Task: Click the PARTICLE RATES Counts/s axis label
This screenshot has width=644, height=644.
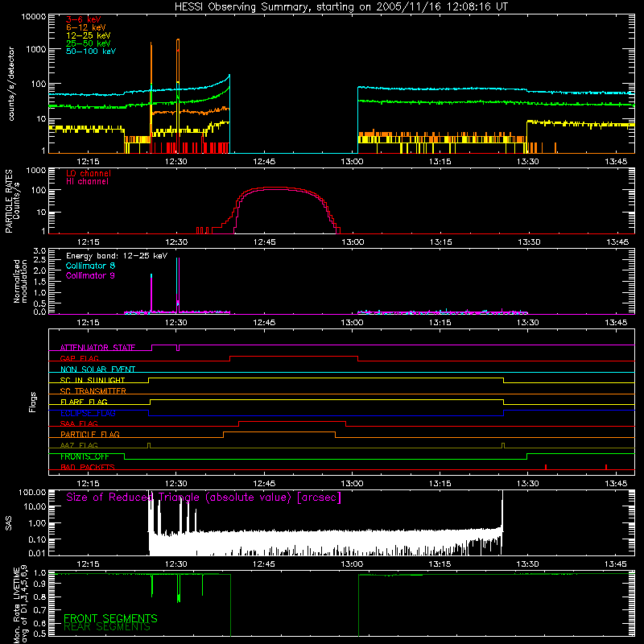Action: 12,200
